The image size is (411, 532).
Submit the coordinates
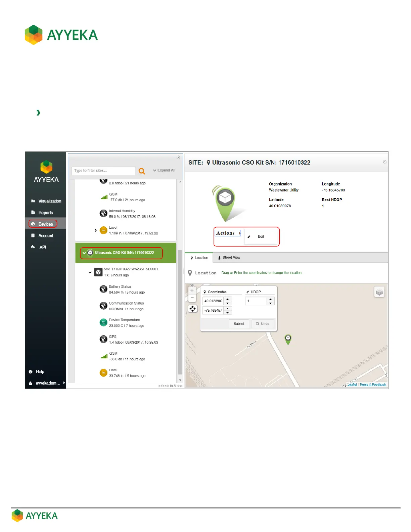[239, 324]
